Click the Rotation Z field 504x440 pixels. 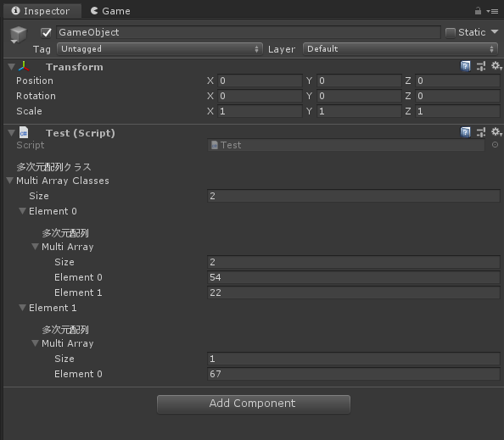pos(457,96)
